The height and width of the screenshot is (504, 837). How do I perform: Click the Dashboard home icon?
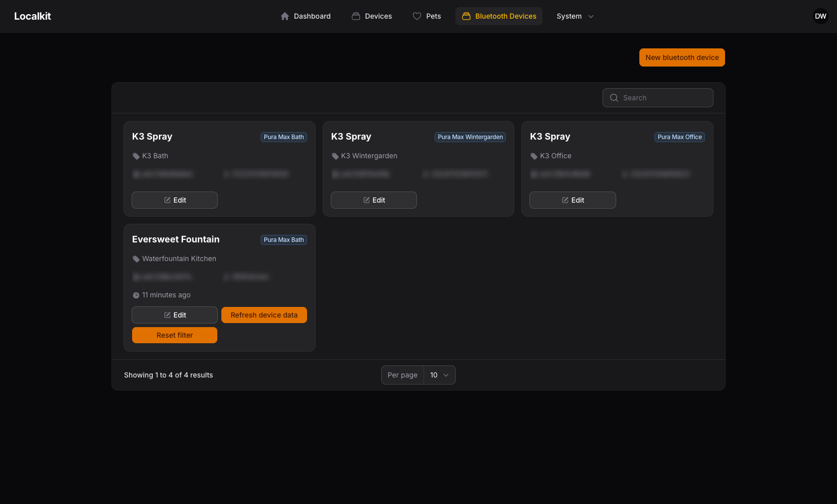click(285, 16)
